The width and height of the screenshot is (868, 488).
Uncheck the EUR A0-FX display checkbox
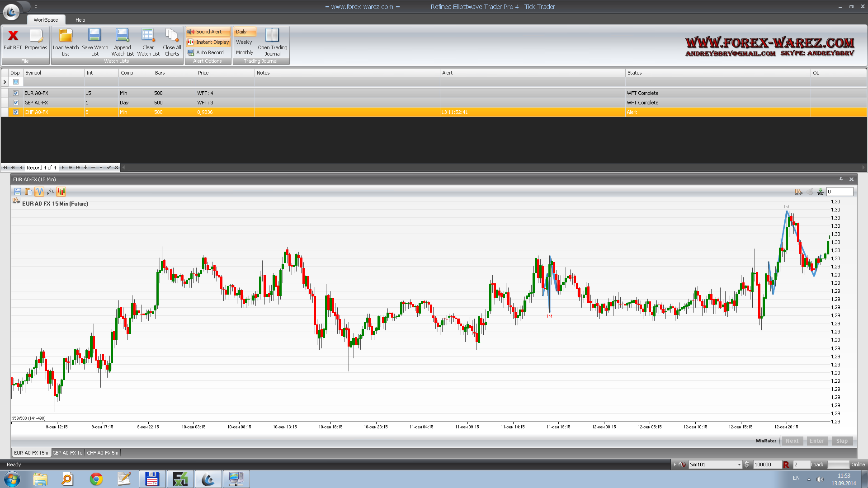pos(16,94)
